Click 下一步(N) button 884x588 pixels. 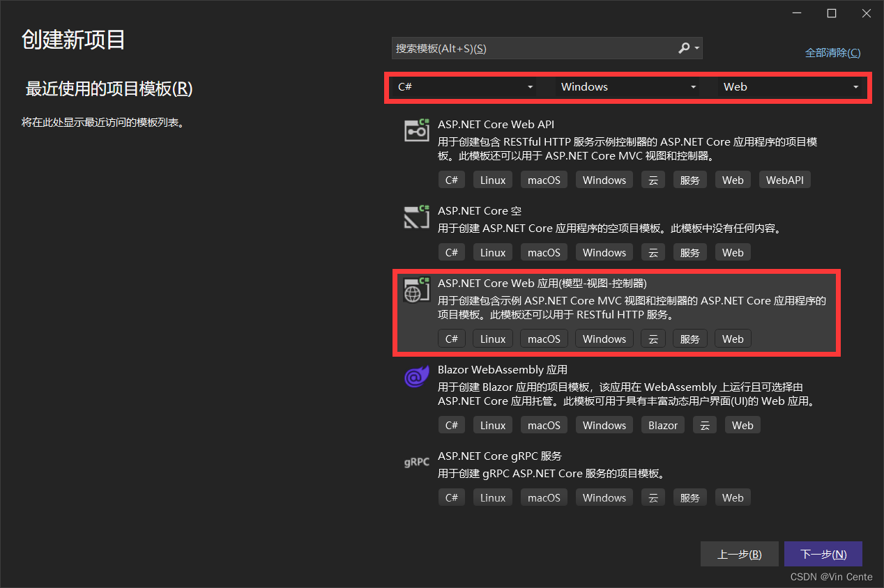pos(823,555)
